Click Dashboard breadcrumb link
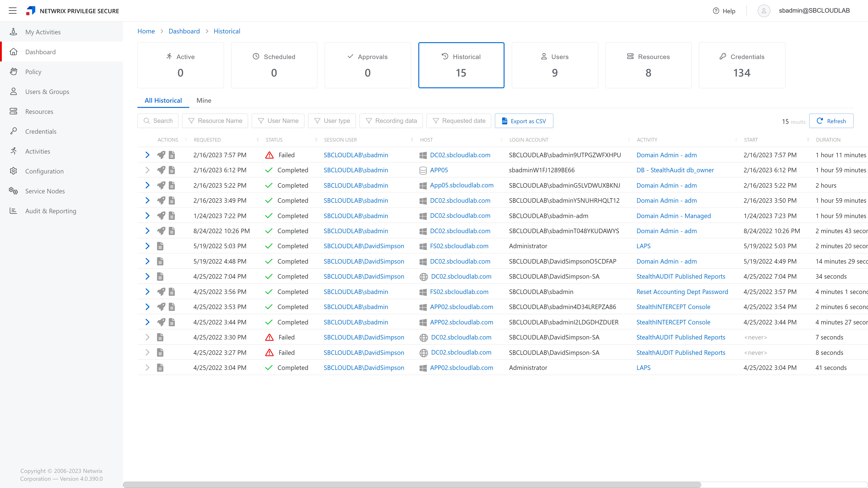Image resolution: width=868 pixels, height=488 pixels. click(184, 31)
